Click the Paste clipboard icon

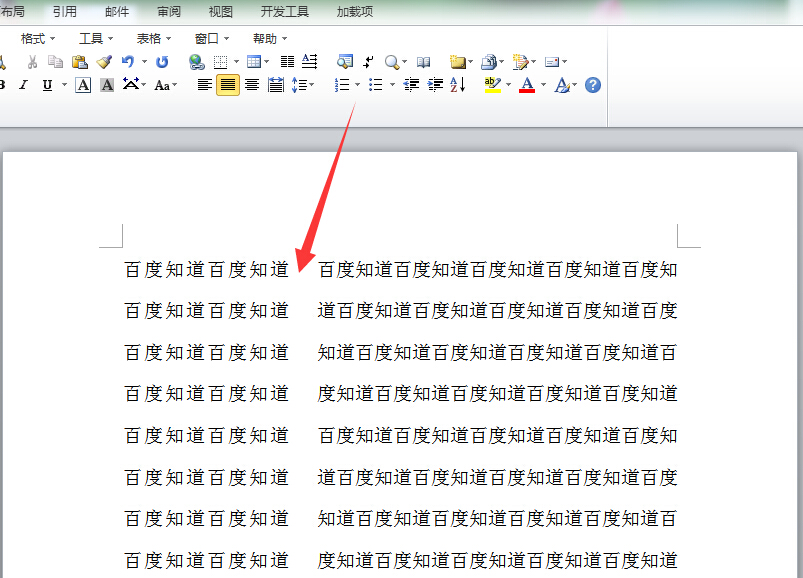[x=80, y=62]
